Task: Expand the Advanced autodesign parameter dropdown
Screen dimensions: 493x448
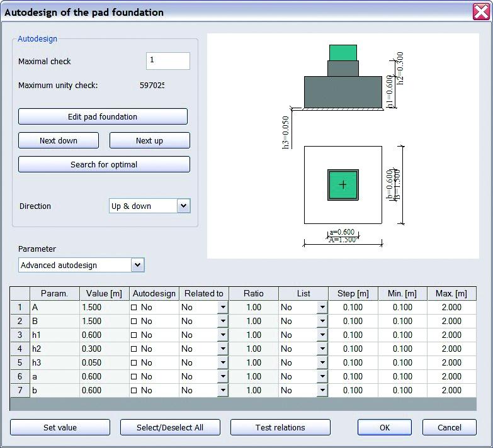Action: 137,265
